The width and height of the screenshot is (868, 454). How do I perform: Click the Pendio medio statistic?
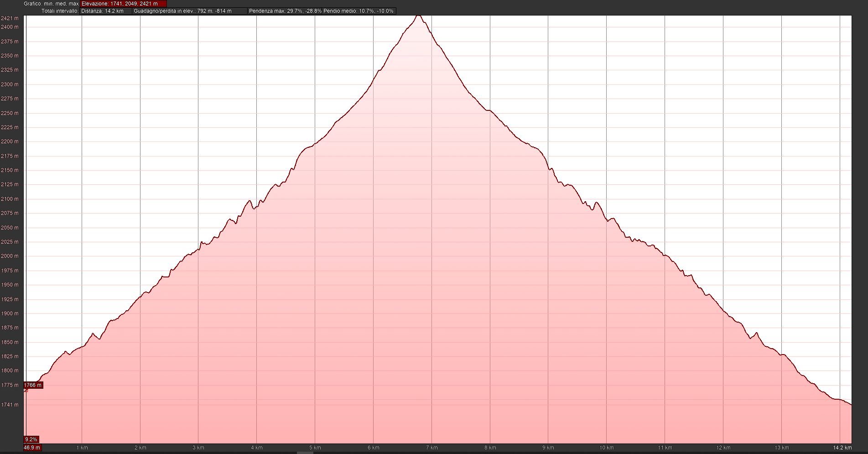coord(359,11)
